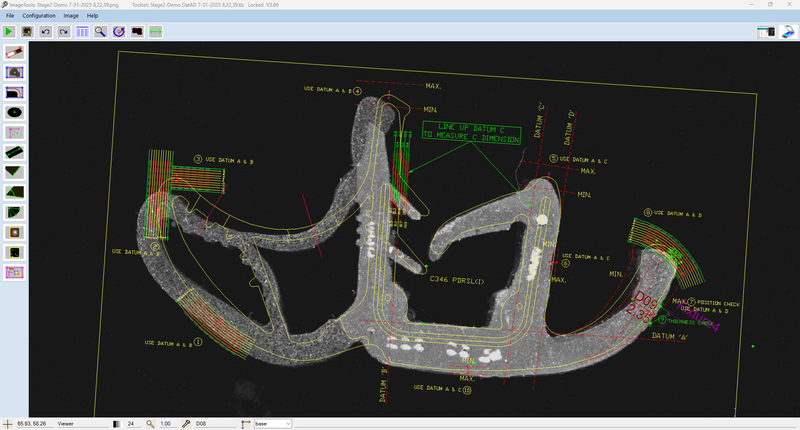Open the File menu
Viewport: 800px width, 430px height.
(x=10, y=16)
